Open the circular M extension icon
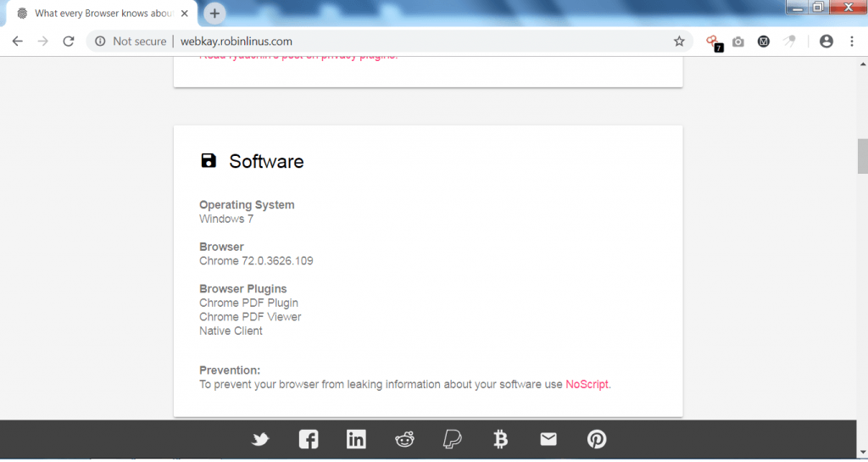868x462 pixels. tap(764, 42)
